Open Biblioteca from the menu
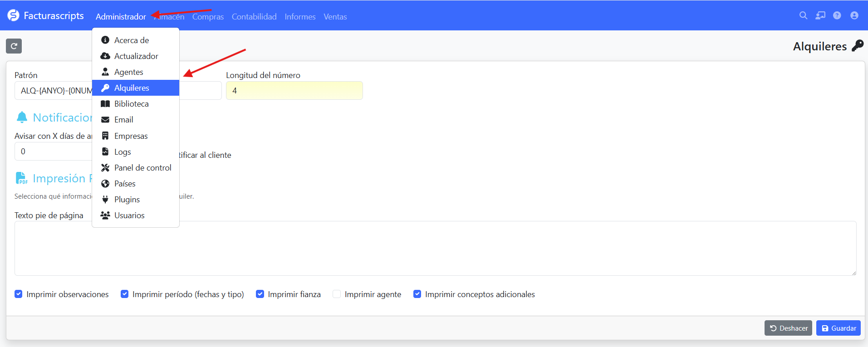This screenshot has height=347, width=868. (136, 103)
